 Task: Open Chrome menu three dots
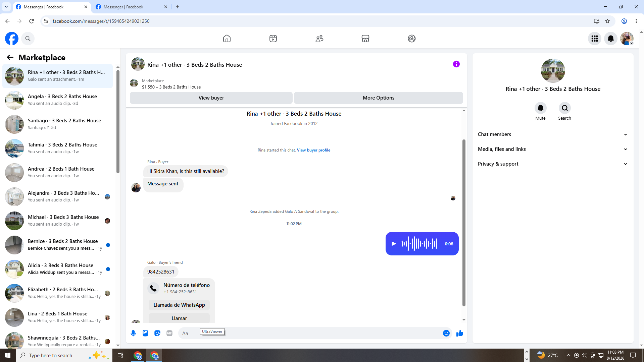636,21
